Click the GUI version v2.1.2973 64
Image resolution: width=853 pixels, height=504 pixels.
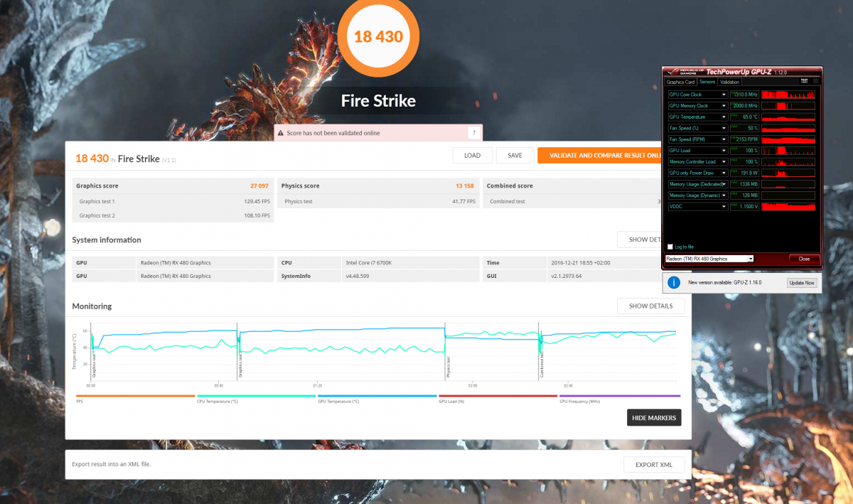click(567, 276)
